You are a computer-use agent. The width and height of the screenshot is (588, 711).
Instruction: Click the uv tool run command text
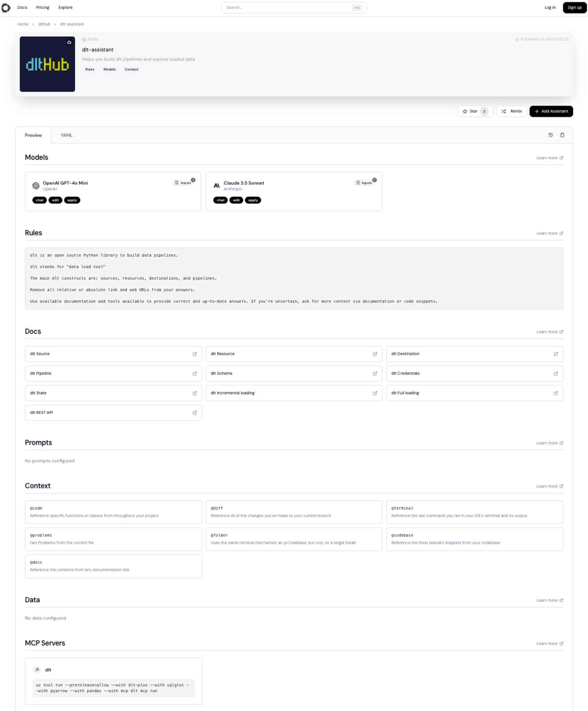tap(113, 688)
